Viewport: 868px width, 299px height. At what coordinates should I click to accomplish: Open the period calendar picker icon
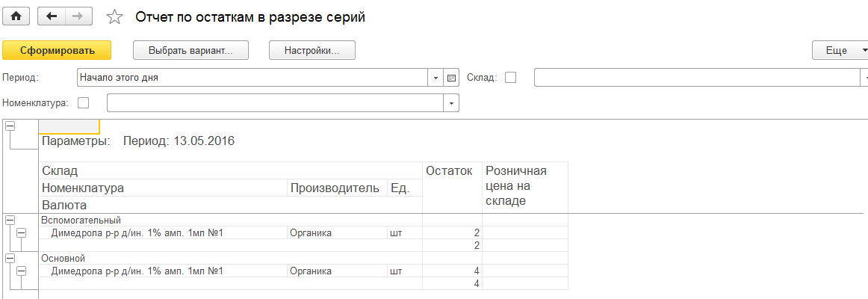451,78
